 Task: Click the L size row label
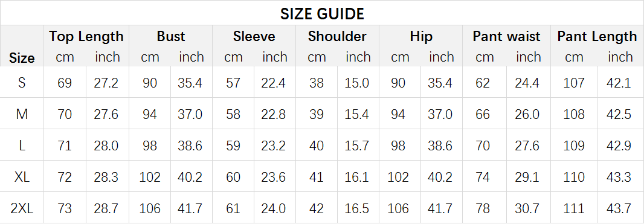pos(22,146)
